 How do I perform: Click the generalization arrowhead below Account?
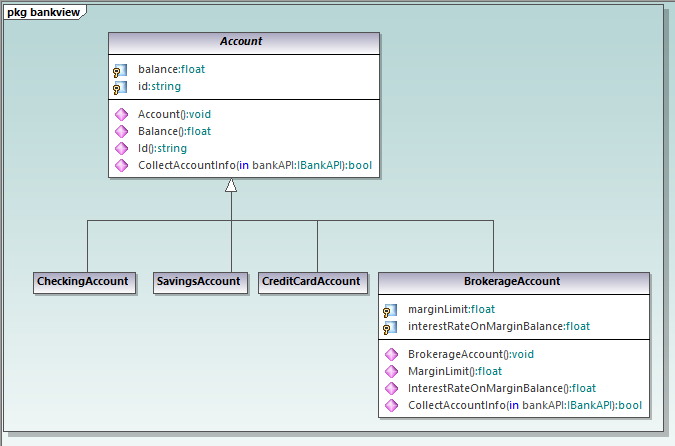tap(231, 186)
